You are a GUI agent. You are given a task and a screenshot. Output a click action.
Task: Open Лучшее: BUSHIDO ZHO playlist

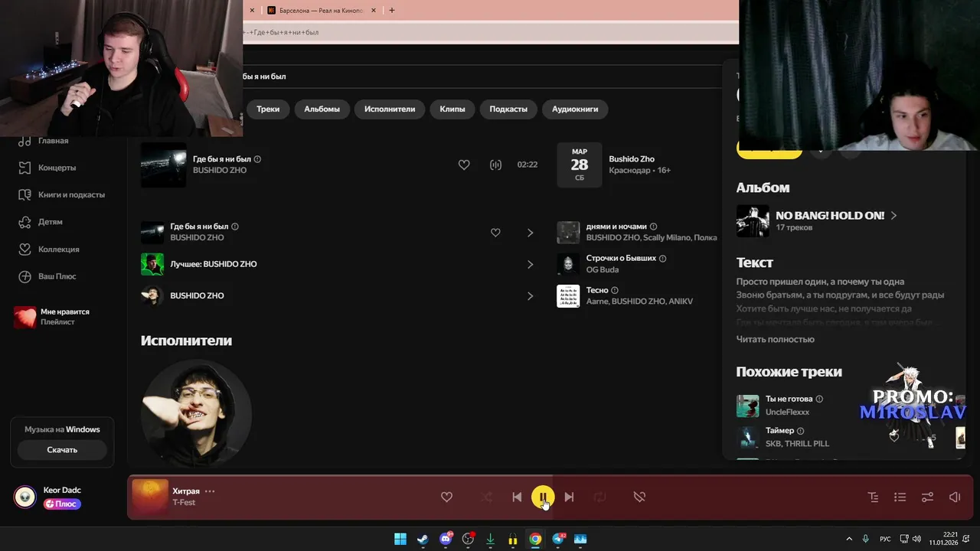tap(214, 264)
